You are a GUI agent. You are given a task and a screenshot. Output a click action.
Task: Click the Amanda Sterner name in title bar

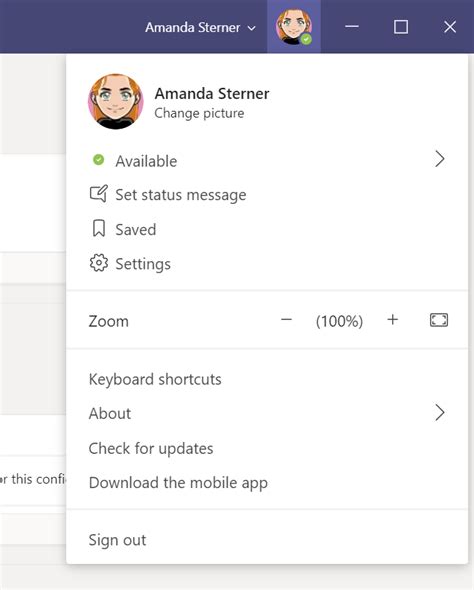(193, 27)
